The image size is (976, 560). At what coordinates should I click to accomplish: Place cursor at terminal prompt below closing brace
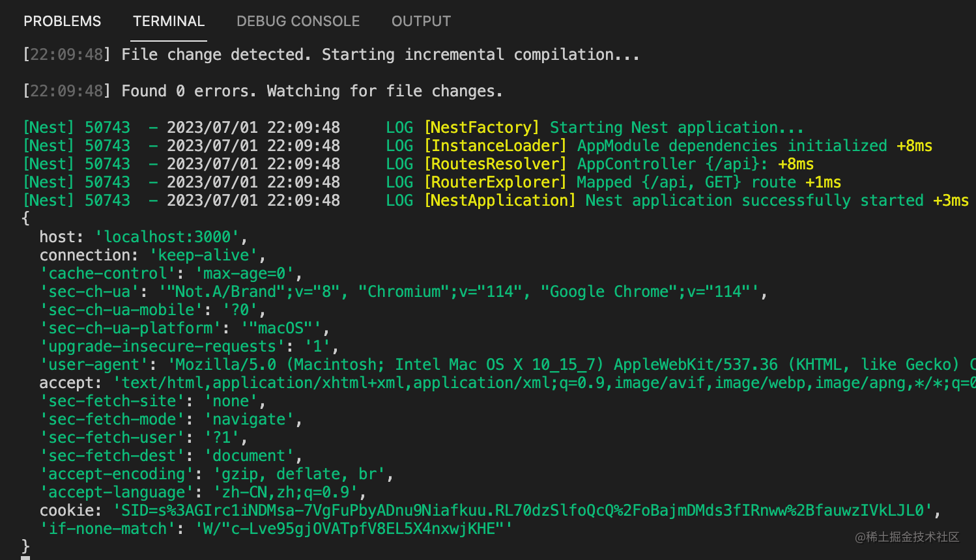coord(25,557)
